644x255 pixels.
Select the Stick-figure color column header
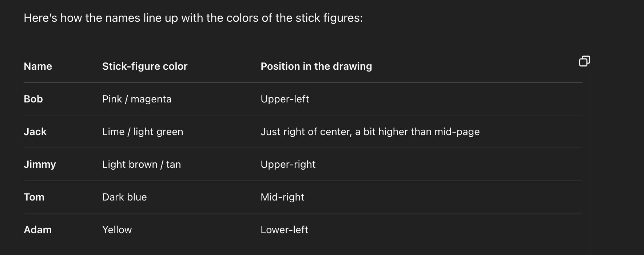145,66
